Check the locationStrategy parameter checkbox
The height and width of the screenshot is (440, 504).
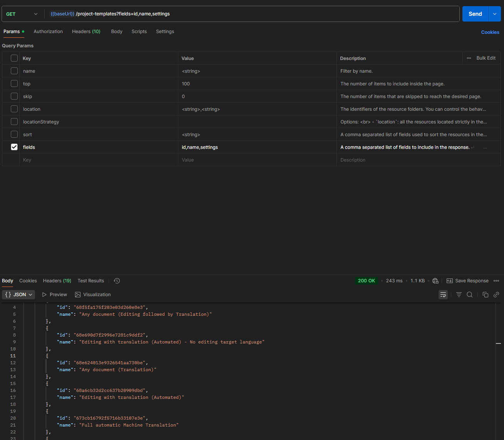point(14,122)
